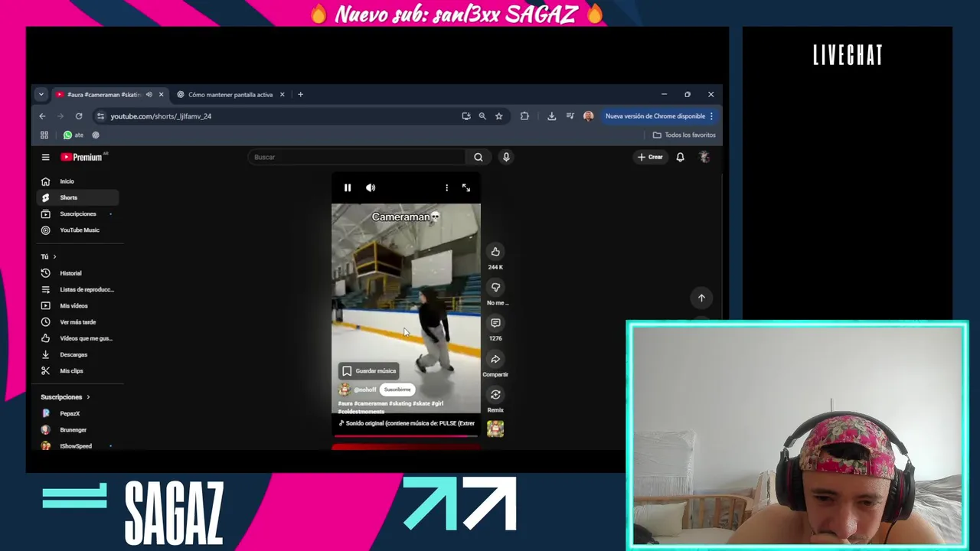The width and height of the screenshot is (980, 551).
Task: Open Listas de reproducción
Action: 77,289
